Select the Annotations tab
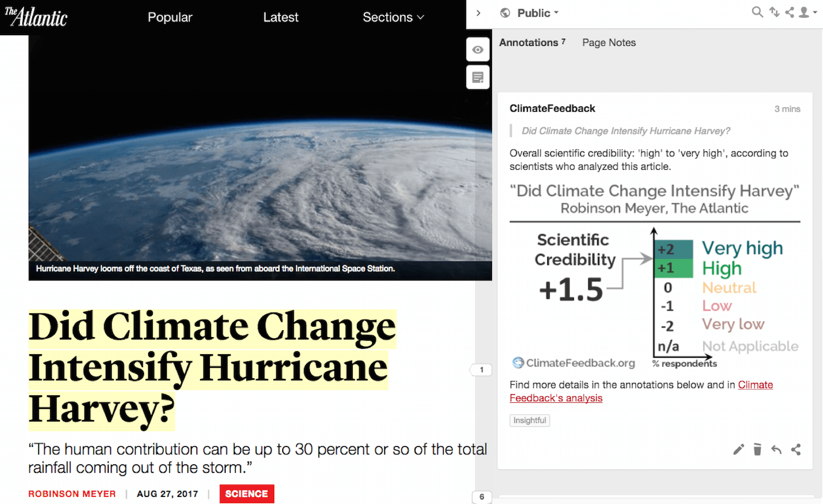Screen dimensions: 823x504 tap(532, 42)
